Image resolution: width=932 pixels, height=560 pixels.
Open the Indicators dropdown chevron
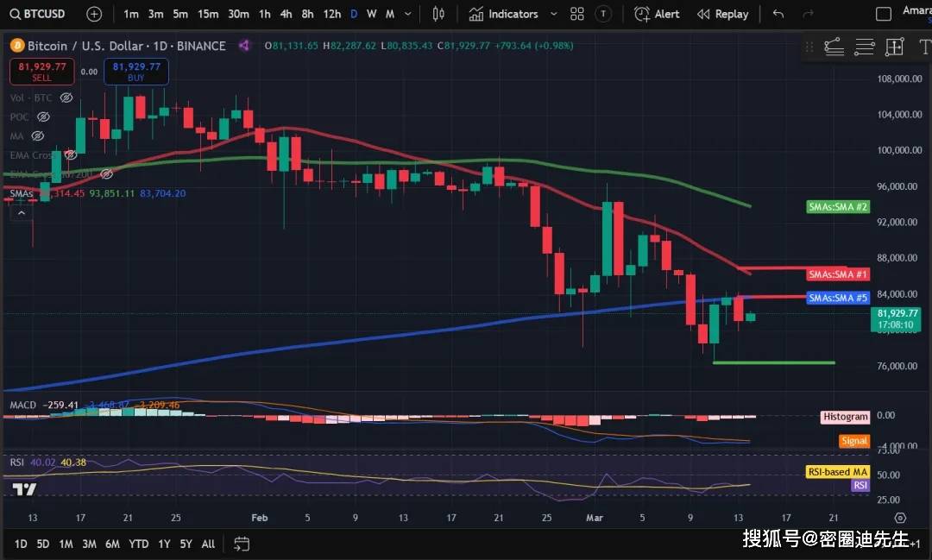[553, 14]
